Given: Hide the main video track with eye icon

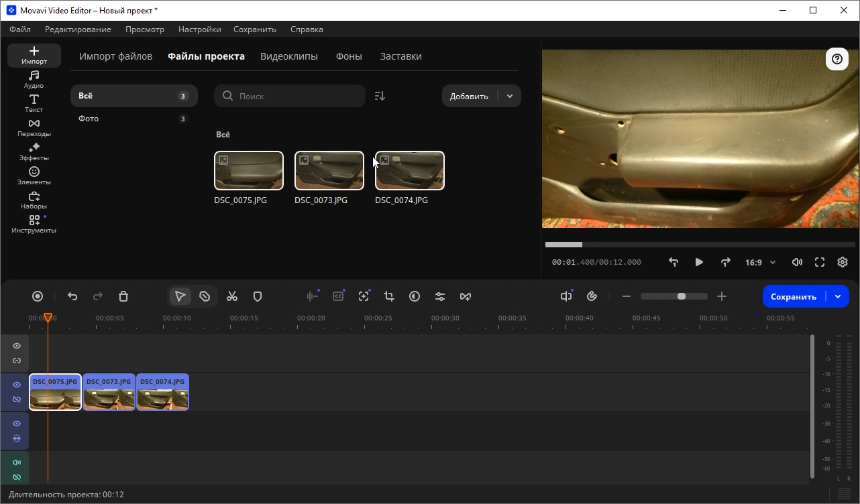Looking at the screenshot, I should coord(17,385).
